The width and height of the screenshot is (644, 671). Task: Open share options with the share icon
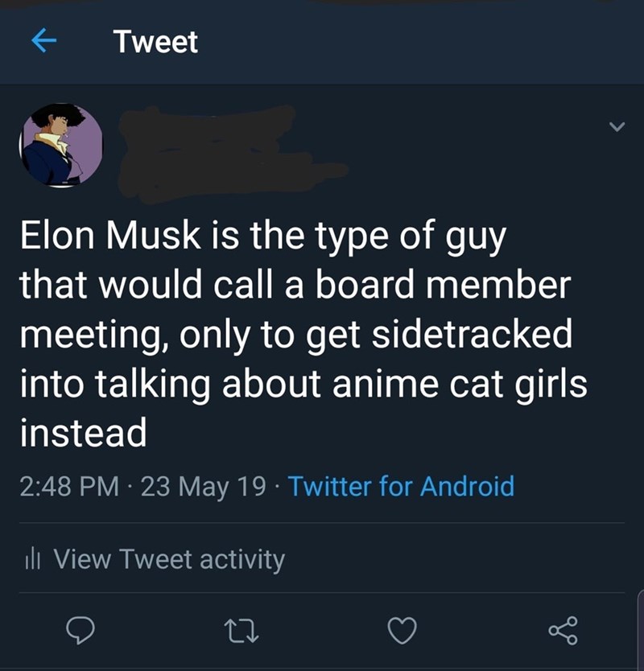pyautogui.click(x=561, y=632)
